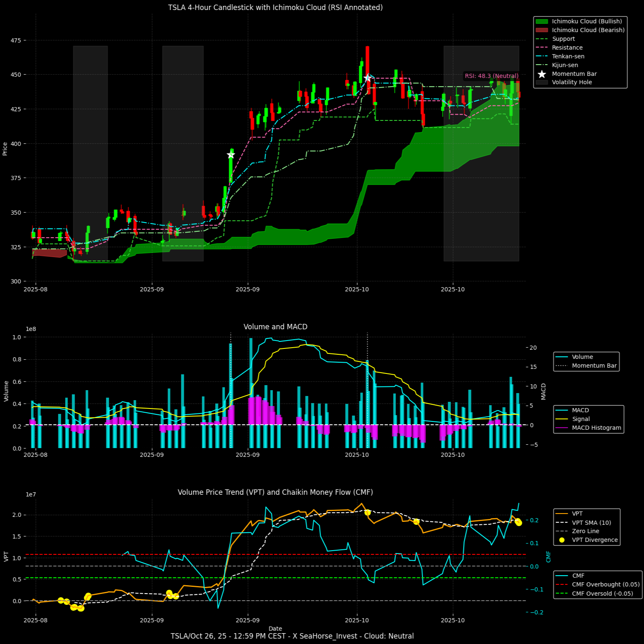Click the rotated CMF right-axis label

point(549,556)
